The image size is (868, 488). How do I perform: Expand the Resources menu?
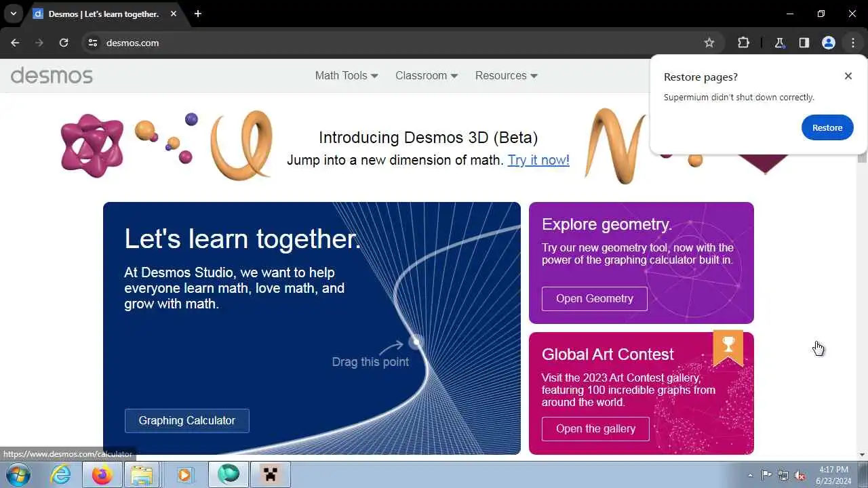[507, 75]
